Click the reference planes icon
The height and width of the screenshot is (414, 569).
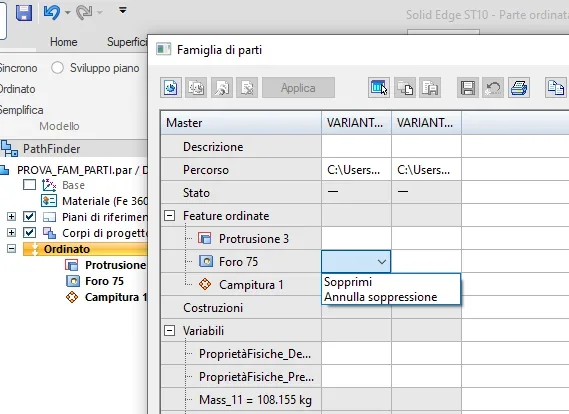tap(49, 217)
